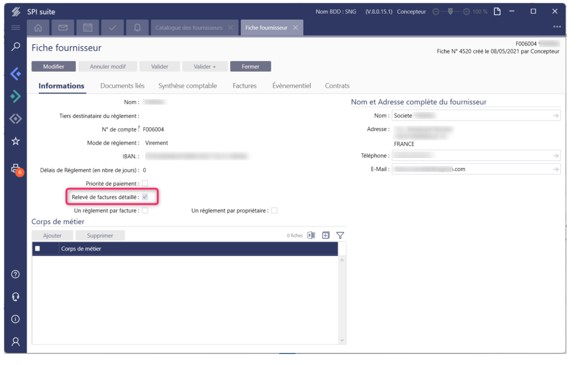
Task: Click the Fermer button
Action: click(x=250, y=67)
